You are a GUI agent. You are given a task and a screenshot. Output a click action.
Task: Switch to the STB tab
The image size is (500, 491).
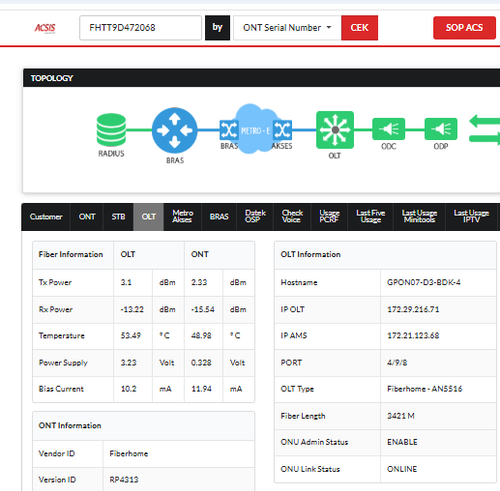tap(118, 217)
